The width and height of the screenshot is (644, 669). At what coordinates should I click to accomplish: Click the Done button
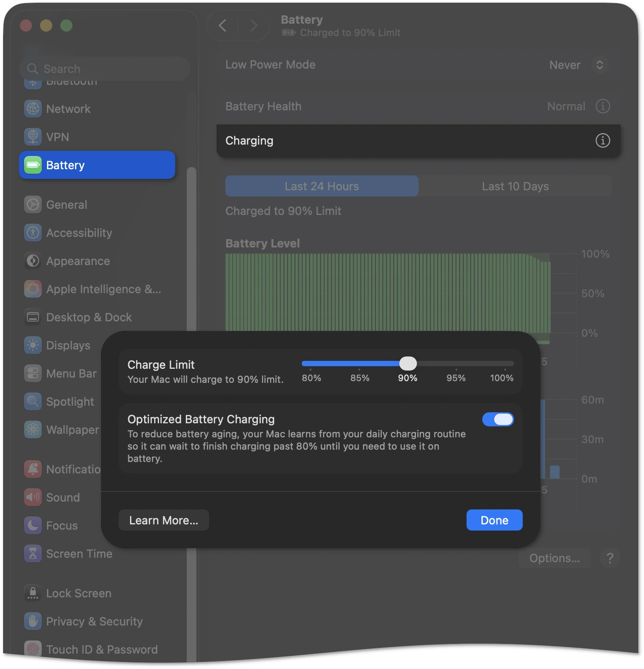[494, 520]
